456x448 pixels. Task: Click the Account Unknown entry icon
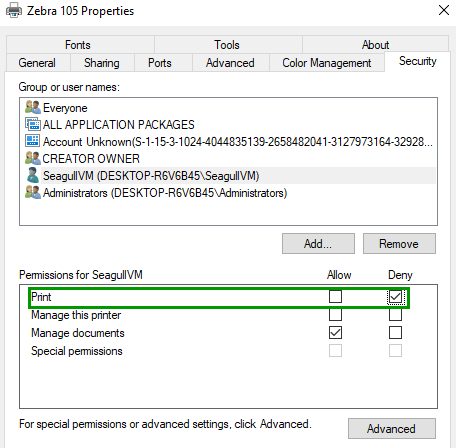33,141
